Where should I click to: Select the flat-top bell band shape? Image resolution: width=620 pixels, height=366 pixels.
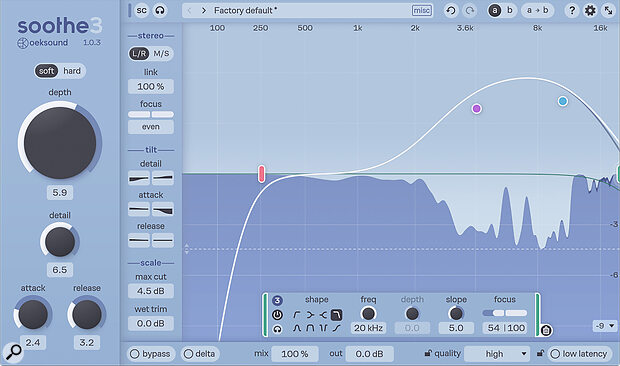tap(310, 328)
